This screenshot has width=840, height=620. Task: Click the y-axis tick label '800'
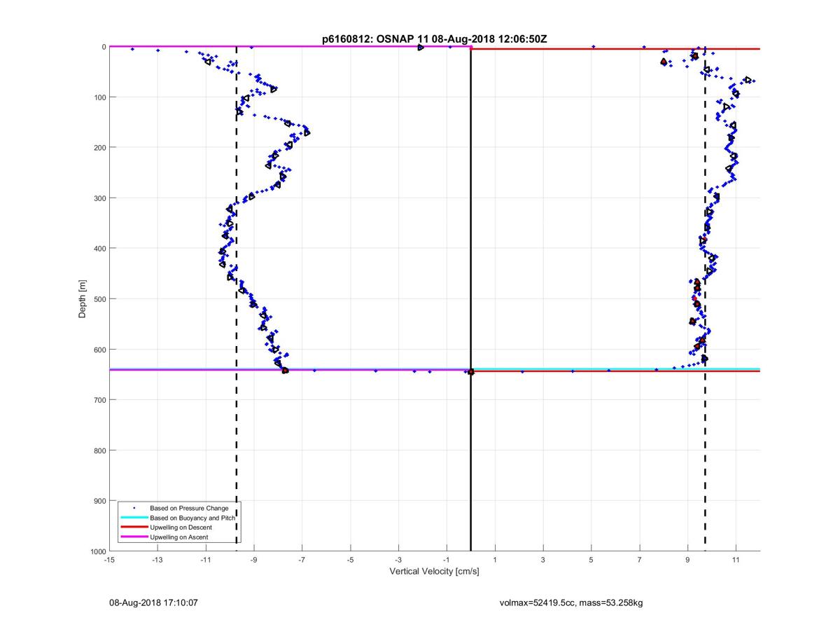pos(99,450)
